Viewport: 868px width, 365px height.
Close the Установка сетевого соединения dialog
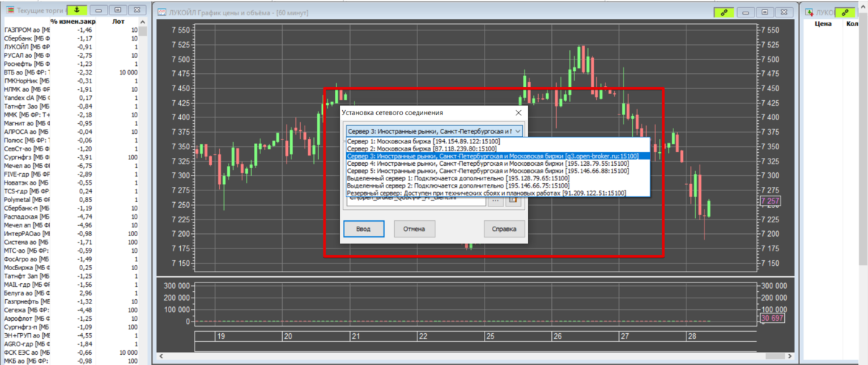click(x=518, y=113)
